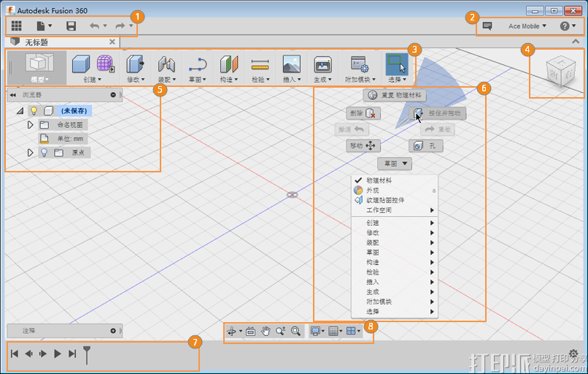Toggle visibility lightbulb of (未保存) component
Viewport: 588px width, 374px height.
[34, 110]
